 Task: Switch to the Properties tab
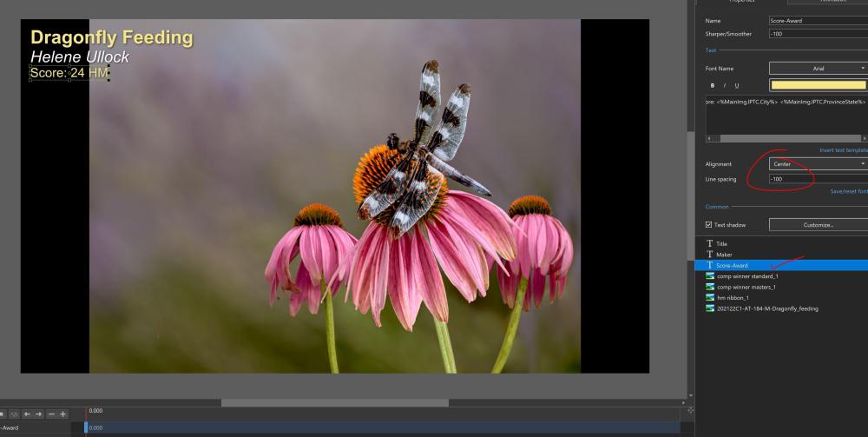tap(740, 2)
